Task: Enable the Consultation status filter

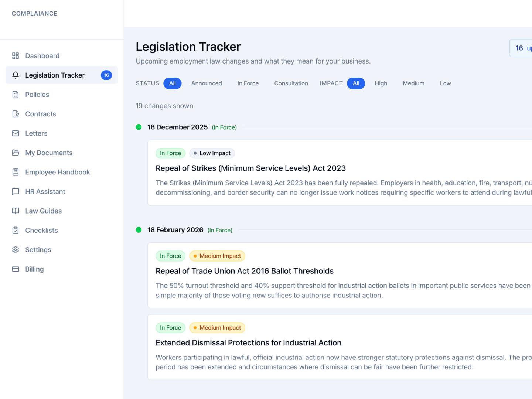Action: [291, 83]
